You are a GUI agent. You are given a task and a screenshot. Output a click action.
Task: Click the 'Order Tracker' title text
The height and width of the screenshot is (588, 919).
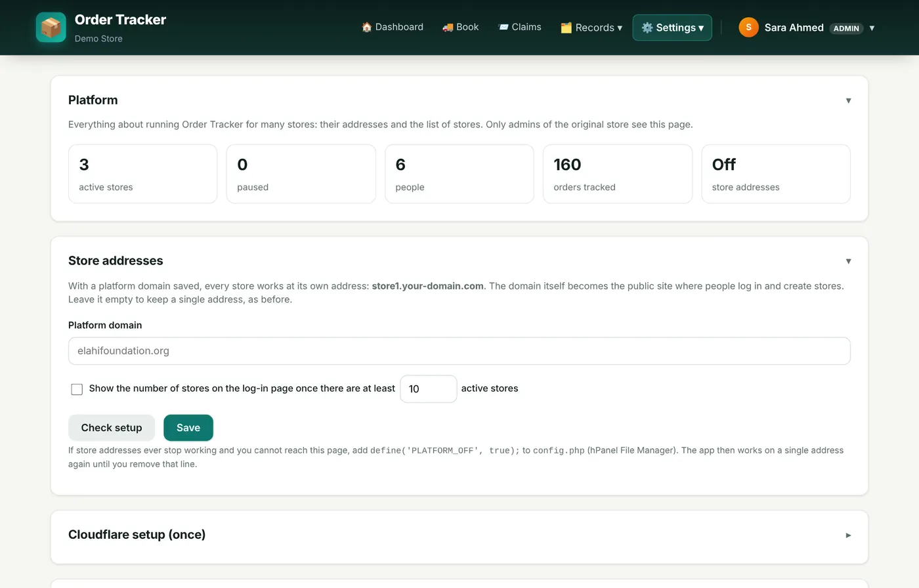tap(120, 20)
